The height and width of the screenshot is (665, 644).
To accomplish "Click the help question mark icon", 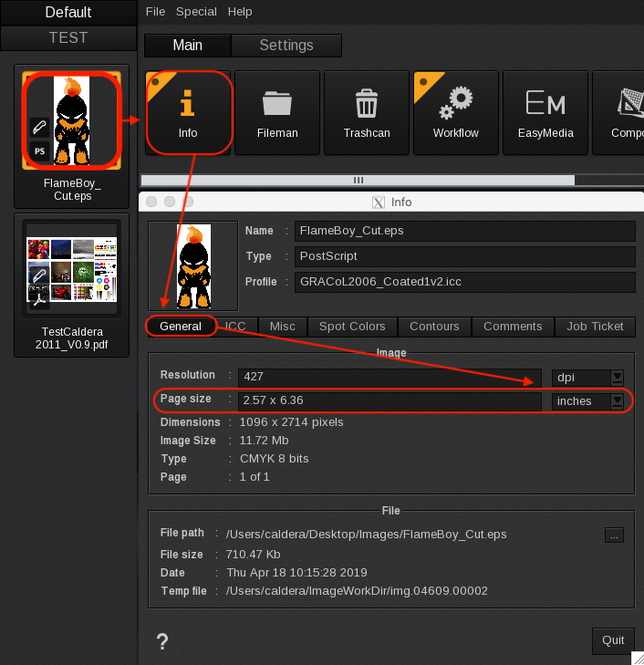I will click(162, 640).
